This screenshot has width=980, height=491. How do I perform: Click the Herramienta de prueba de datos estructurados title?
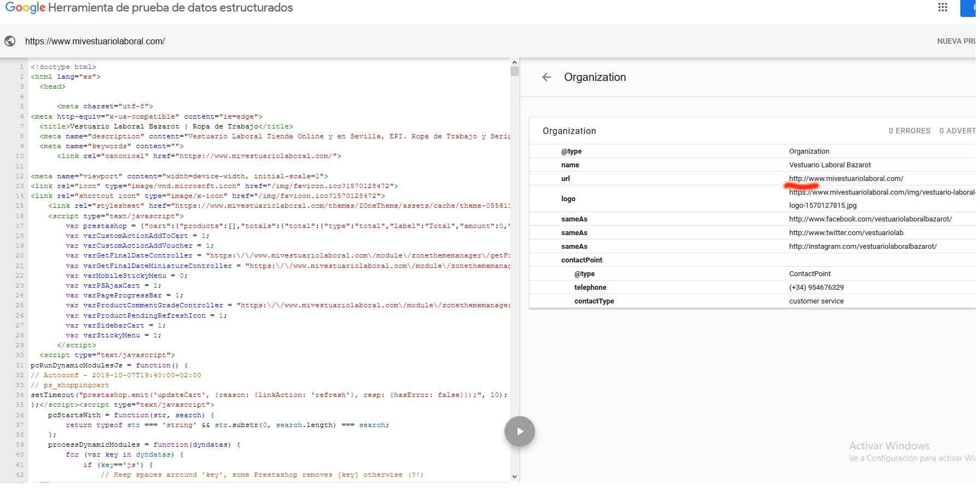point(171,8)
